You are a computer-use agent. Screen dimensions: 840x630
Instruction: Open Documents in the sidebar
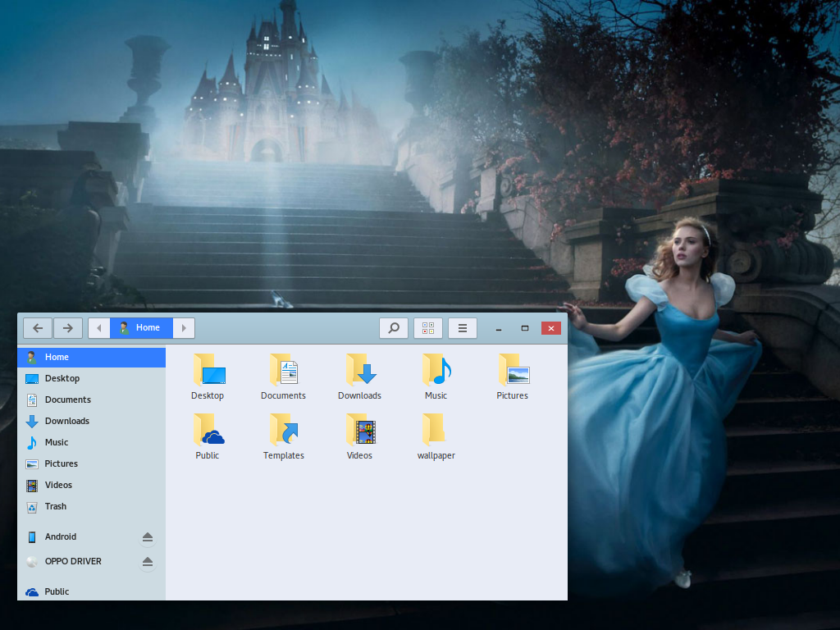[92, 399]
